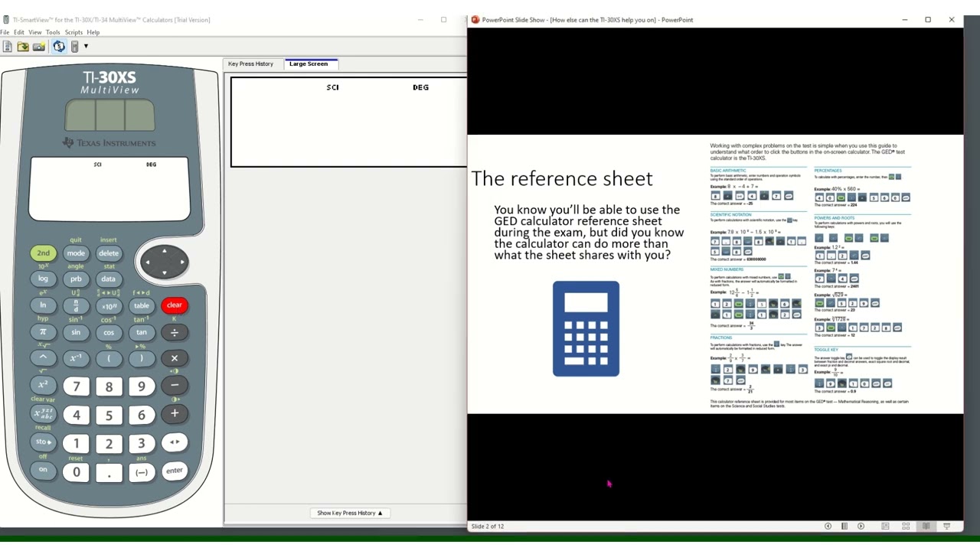Click the number 5 key
This screenshot has height=551, width=980.
[109, 416]
